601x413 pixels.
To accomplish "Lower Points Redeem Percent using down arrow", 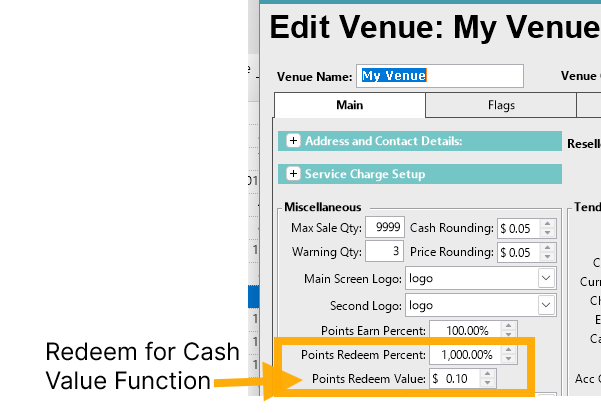I will [509, 359].
